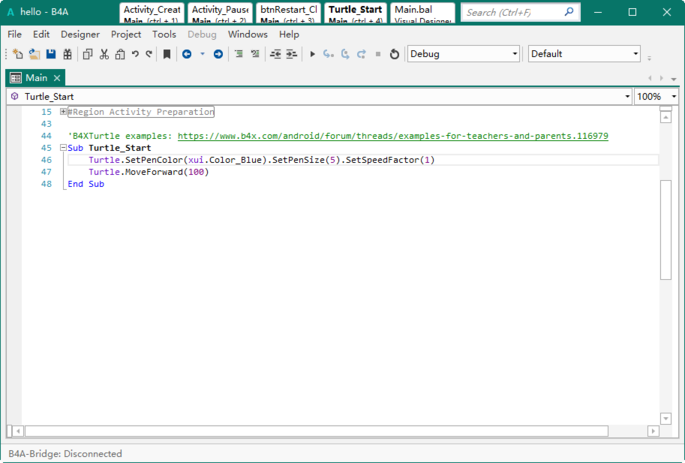Click the editor split handle above scrollbar
This screenshot has height=463, width=685.
point(666,108)
